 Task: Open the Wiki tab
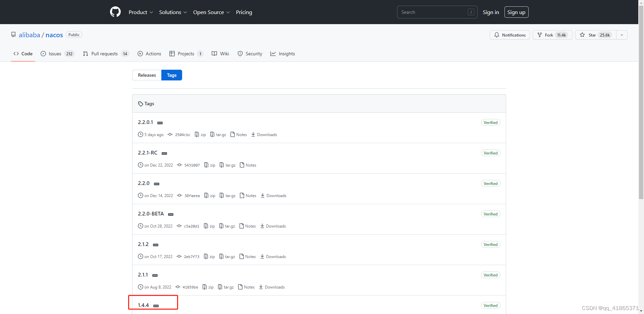point(220,54)
